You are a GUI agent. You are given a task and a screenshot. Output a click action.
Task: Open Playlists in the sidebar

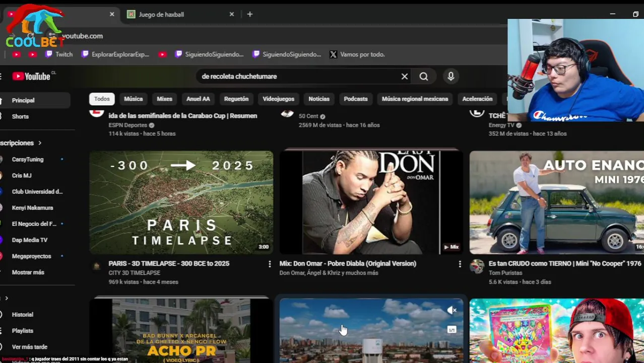click(x=35, y=331)
